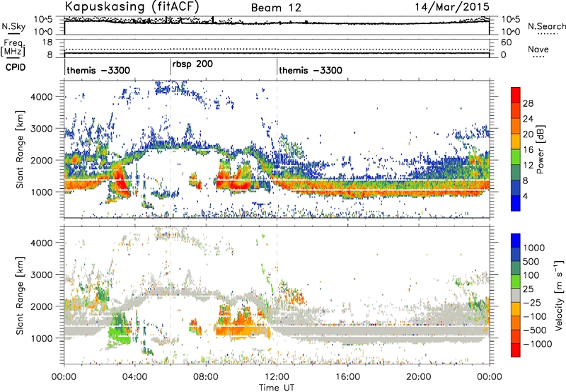Image resolution: width=566 pixels, height=392 pixels.
Task: Click the gray segment of the velocity colorbar
Action: tap(516, 296)
